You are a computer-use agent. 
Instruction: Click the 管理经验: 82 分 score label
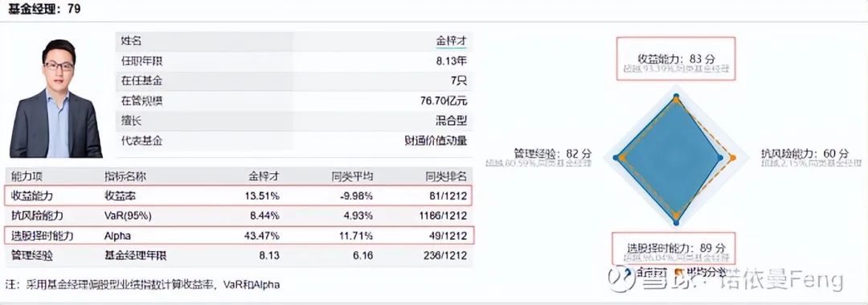pyautogui.click(x=553, y=153)
